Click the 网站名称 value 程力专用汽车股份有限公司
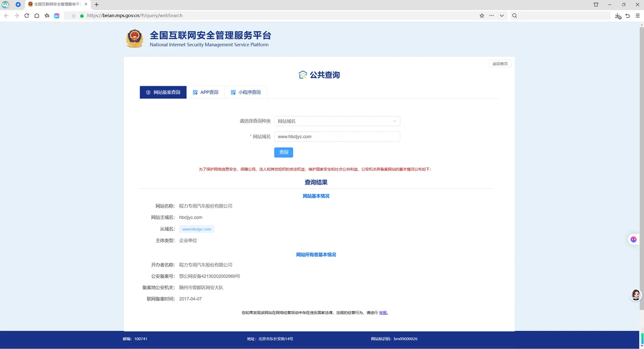644x349 pixels. coord(206,206)
